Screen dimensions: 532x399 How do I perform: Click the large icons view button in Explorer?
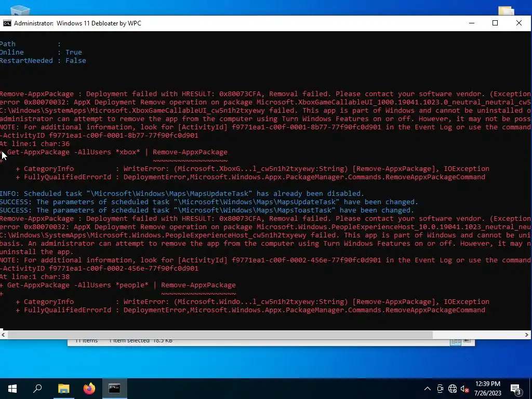click(467, 341)
